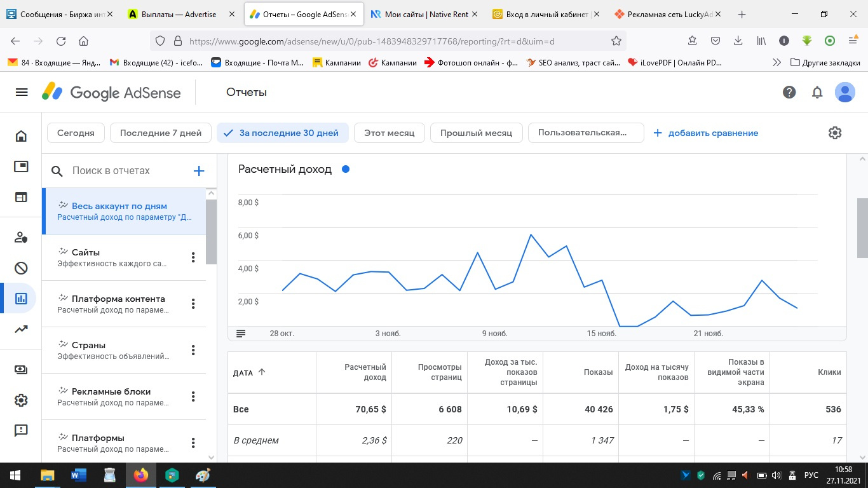868x488 pixels.
Task: Click 'добавить сравнение' link
Action: (x=706, y=133)
